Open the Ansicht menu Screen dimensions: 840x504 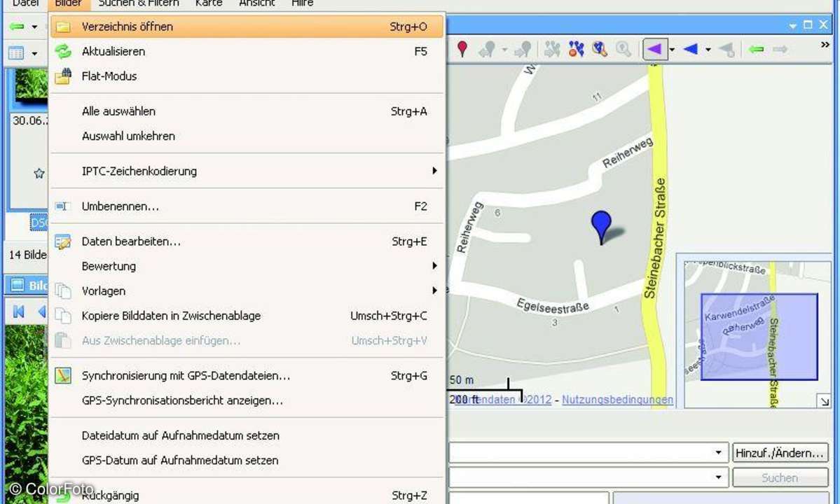(256, 3)
